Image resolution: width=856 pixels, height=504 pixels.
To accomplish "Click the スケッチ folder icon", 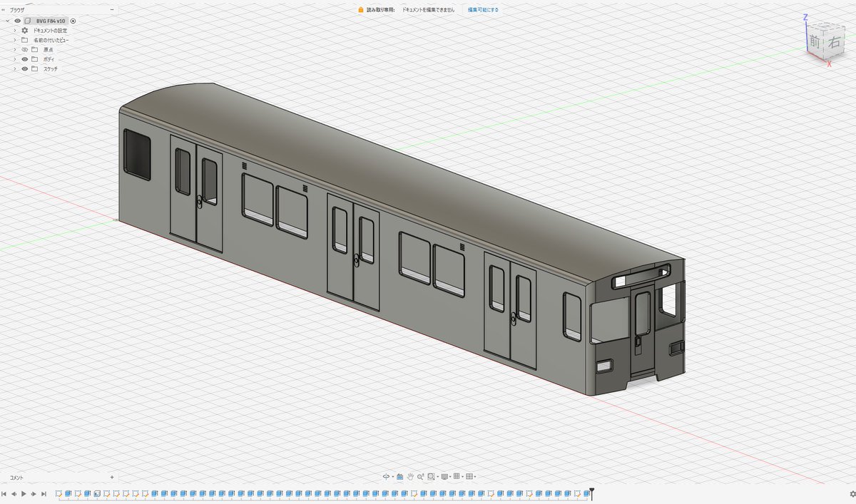I will pos(34,68).
